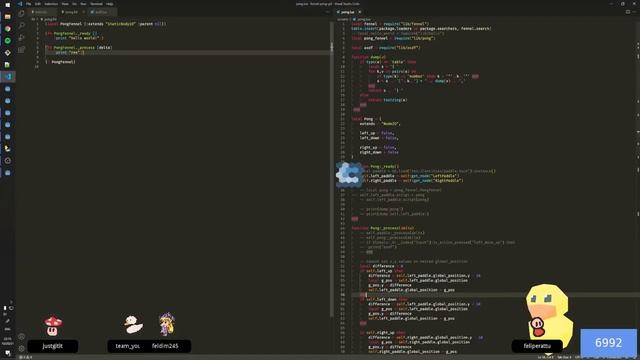
Task: Click the white duck avatar above team_you
Action: pyautogui.click(x=133, y=324)
